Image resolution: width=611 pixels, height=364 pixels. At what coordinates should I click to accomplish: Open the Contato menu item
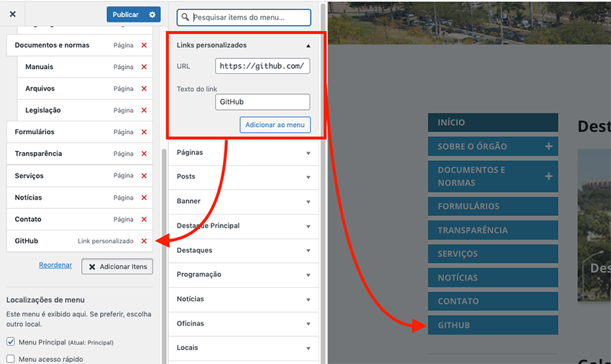click(80, 219)
